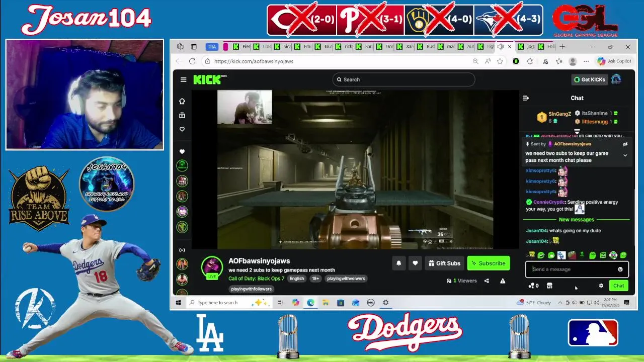Screen dimensions: 644x362
Task: Open File Explorer from taskbar
Action: [x=326, y=303]
